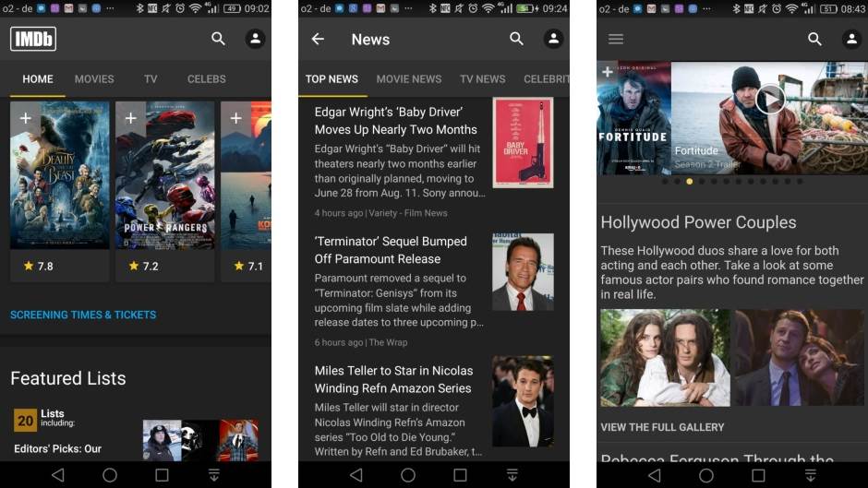Screen dimensions: 868x488
Task: Open the profile icon on the News screen
Action: click(553, 39)
